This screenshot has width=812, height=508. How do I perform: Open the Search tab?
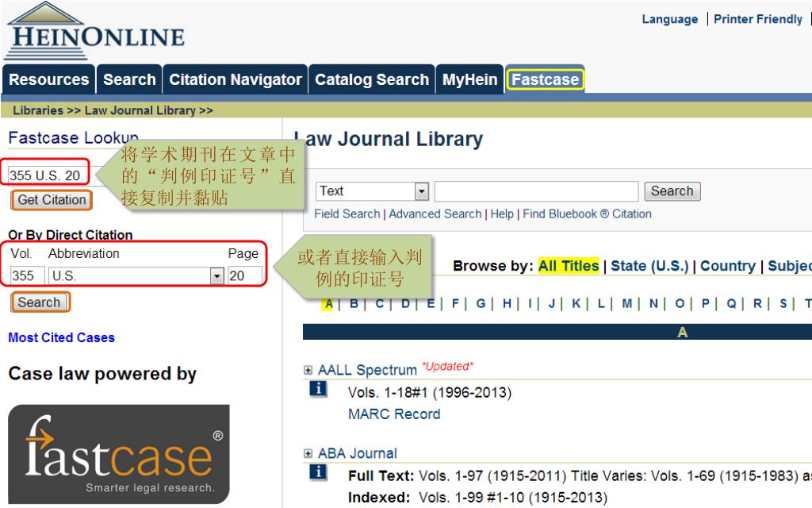129,80
